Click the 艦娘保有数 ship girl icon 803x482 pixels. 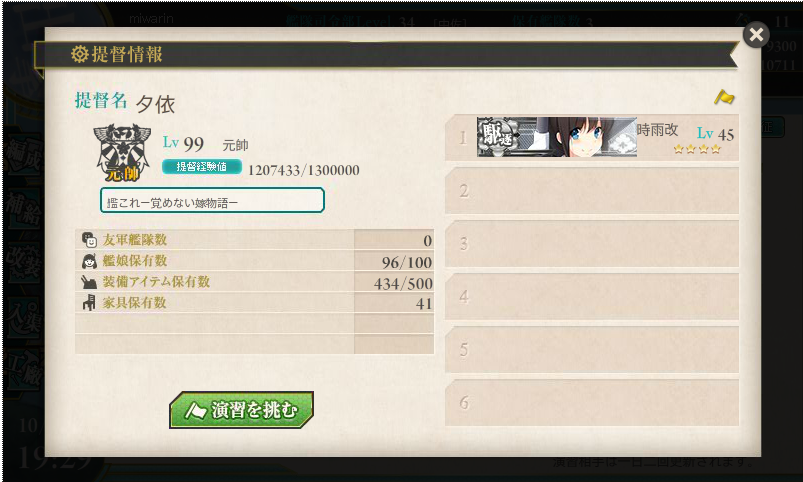(x=89, y=261)
